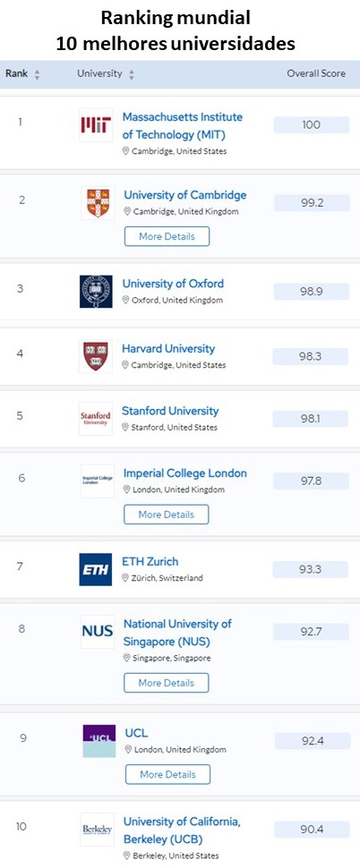Sort by Rank column arrows

[37, 74]
